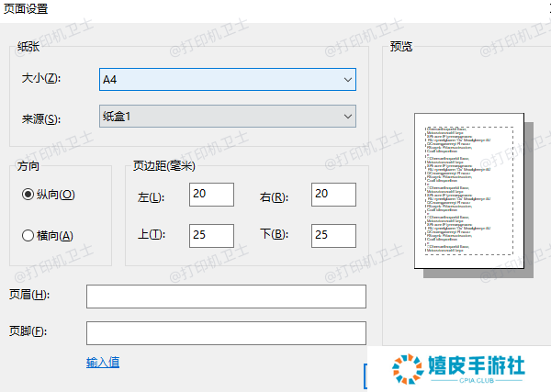Click the top margin 上 field
Screen dimensions: 551x392
pos(211,236)
